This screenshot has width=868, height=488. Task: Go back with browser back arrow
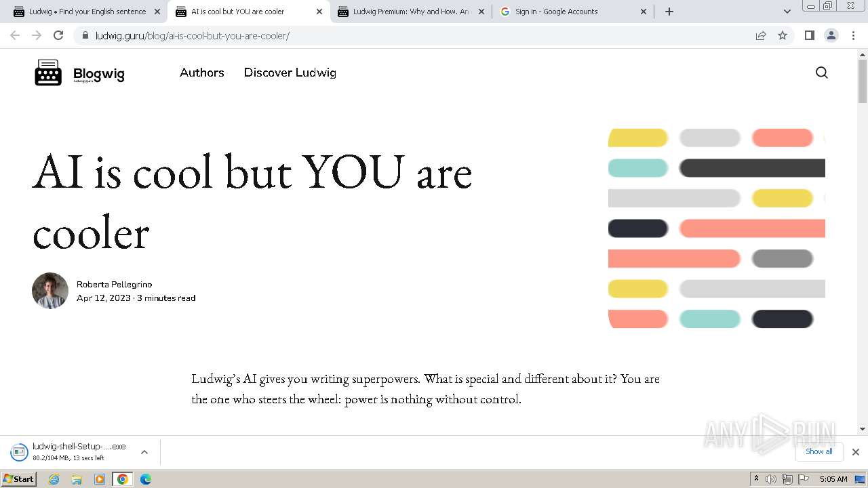(x=15, y=35)
